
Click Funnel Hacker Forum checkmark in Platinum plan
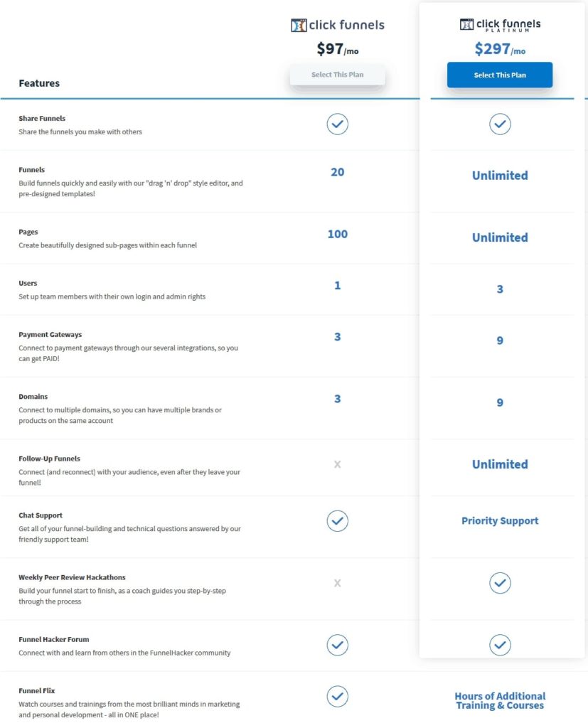501,645
